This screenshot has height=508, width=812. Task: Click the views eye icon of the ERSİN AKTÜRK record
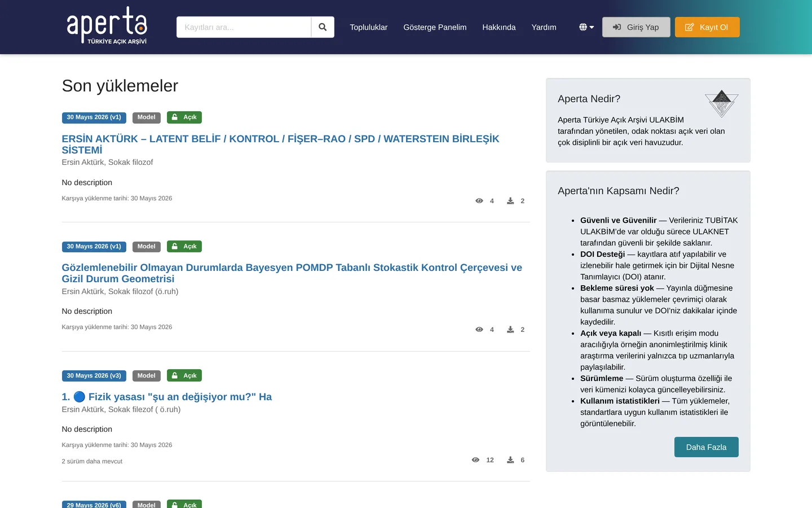point(479,201)
